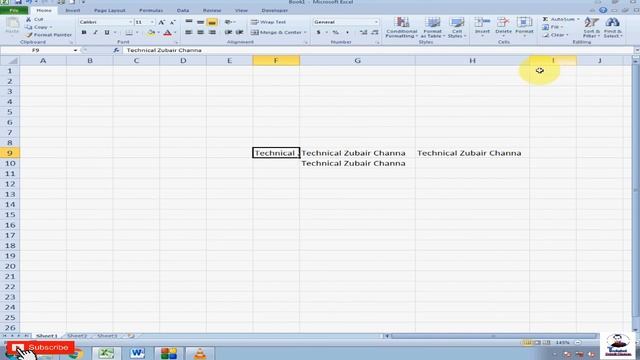Click Increase Decimal icon
The height and width of the screenshot is (360, 640).
pos(363,32)
